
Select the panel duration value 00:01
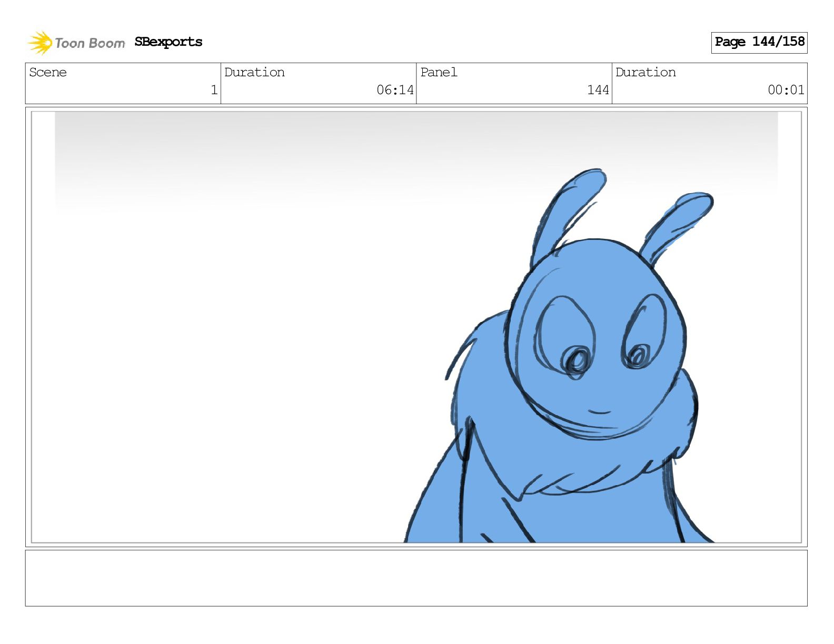pos(786,90)
